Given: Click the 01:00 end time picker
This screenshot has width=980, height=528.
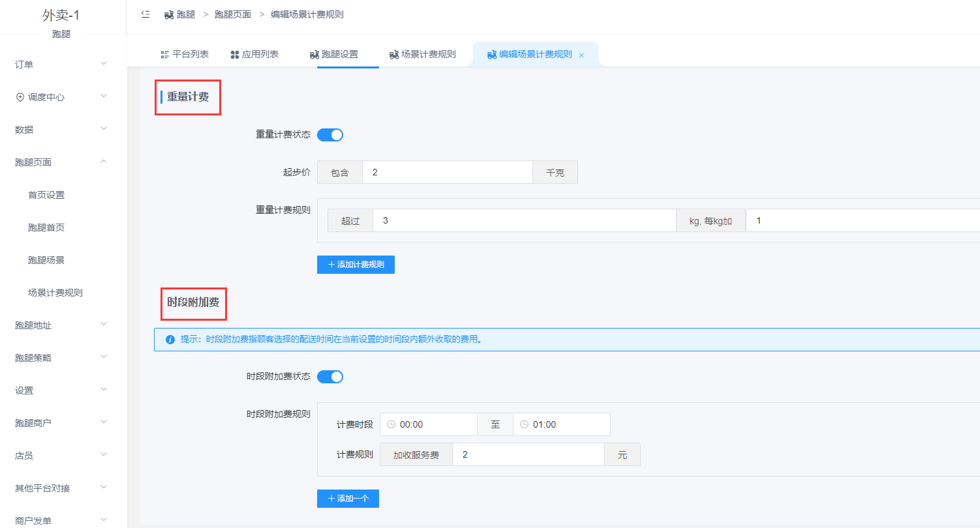Looking at the screenshot, I should click(x=562, y=424).
